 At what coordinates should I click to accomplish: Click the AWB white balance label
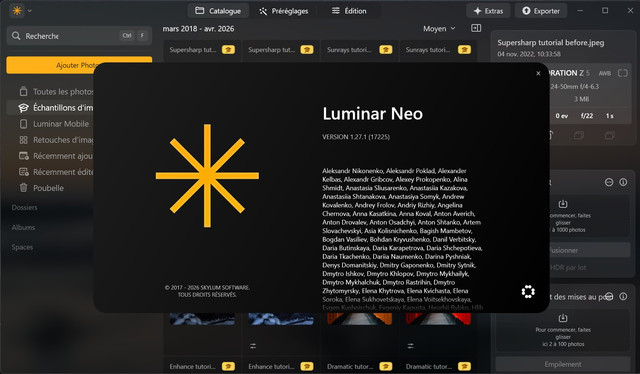[604, 73]
